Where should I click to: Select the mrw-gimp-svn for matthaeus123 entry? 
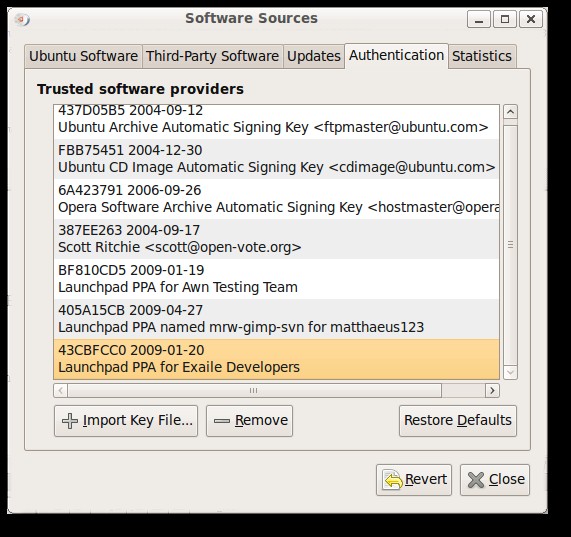tap(276, 319)
